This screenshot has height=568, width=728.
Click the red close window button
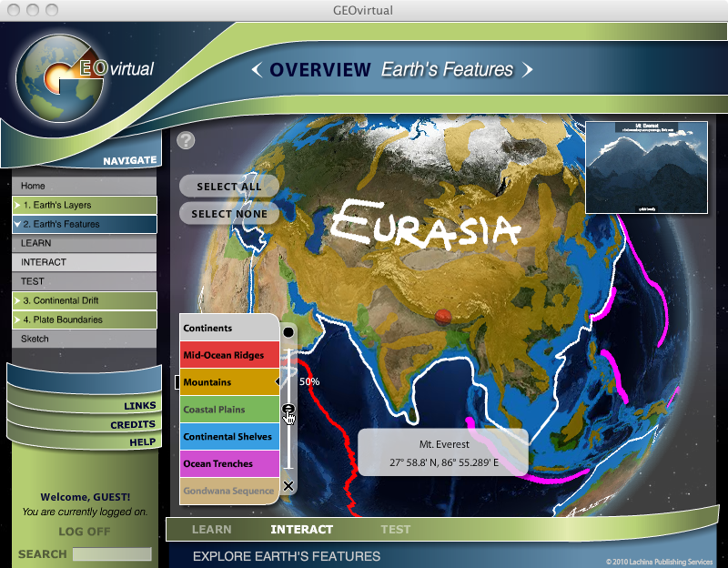coord(14,10)
